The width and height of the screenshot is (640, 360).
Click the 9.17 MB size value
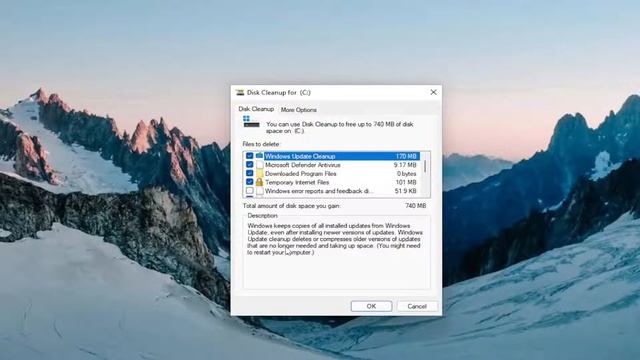[x=405, y=165]
